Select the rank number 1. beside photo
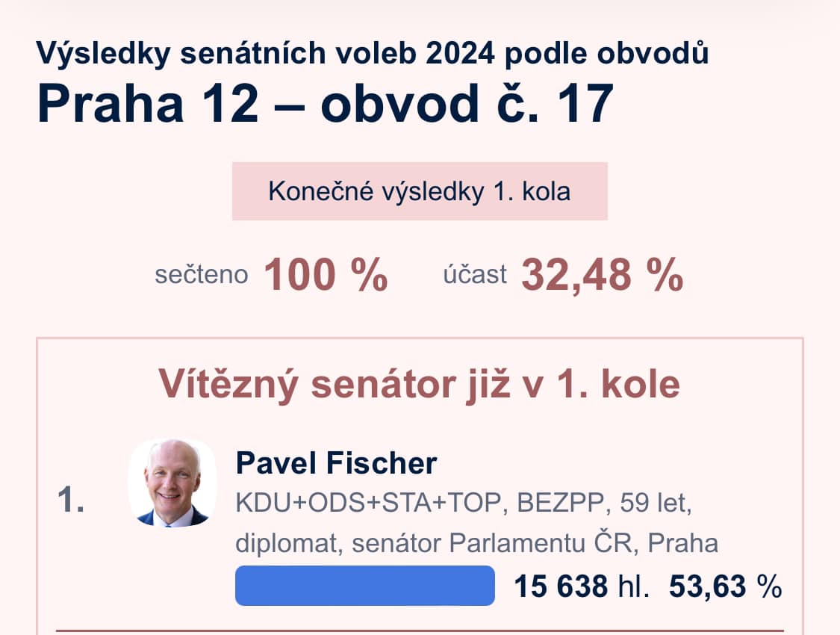840x635 pixels. (x=70, y=500)
